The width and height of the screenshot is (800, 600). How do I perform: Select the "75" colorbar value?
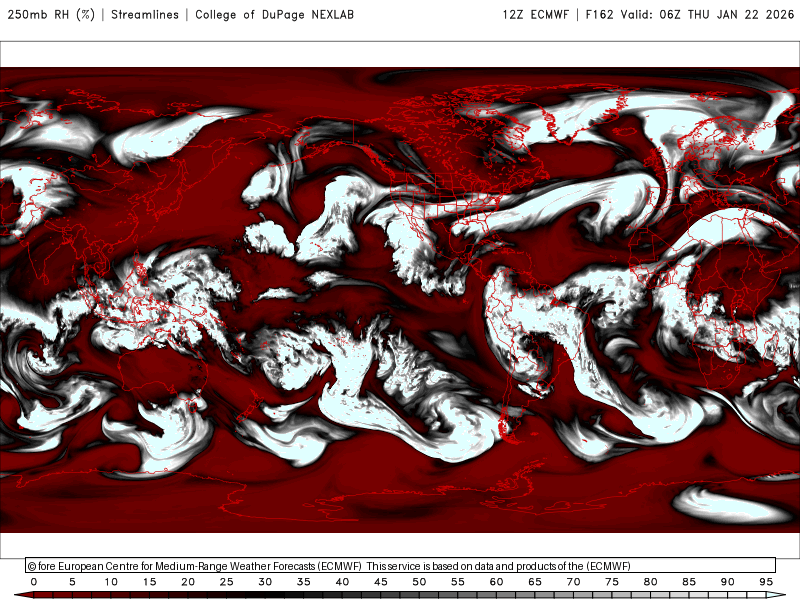click(x=612, y=582)
